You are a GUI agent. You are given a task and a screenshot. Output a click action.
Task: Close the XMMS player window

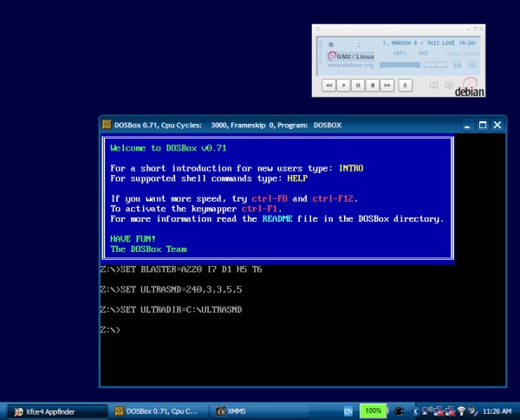point(481,29)
